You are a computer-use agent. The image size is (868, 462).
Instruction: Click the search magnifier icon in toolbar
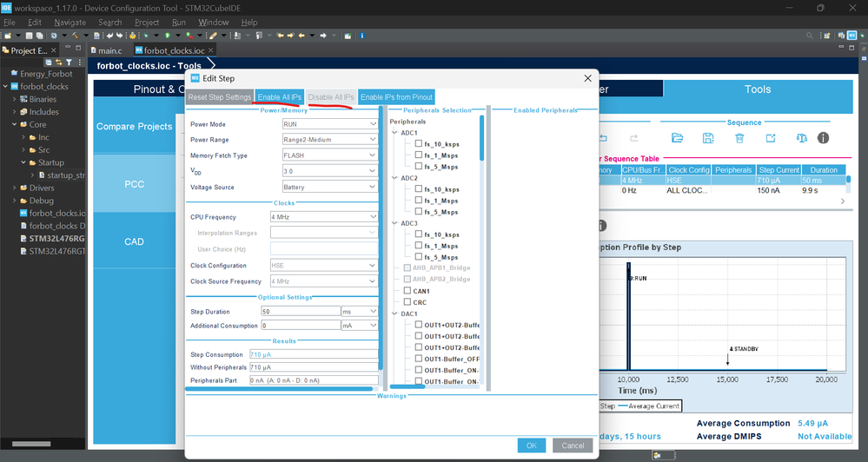click(x=809, y=36)
